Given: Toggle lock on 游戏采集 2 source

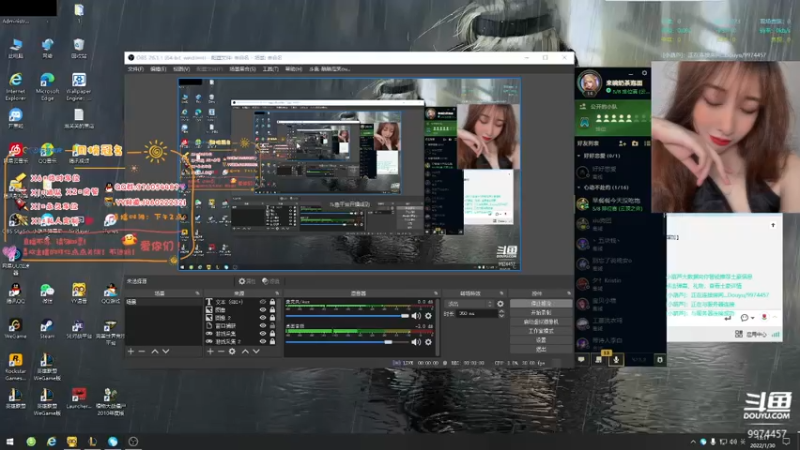Looking at the screenshot, I should (x=272, y=341).
